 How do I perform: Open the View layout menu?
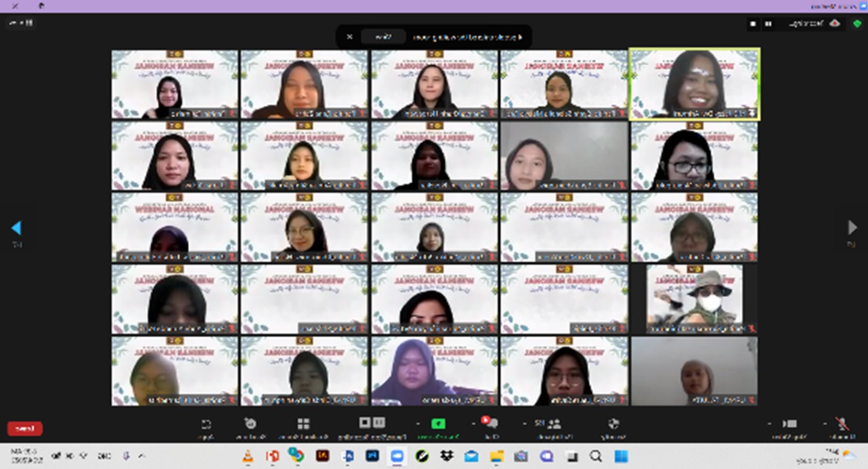(x=20, y=23)
